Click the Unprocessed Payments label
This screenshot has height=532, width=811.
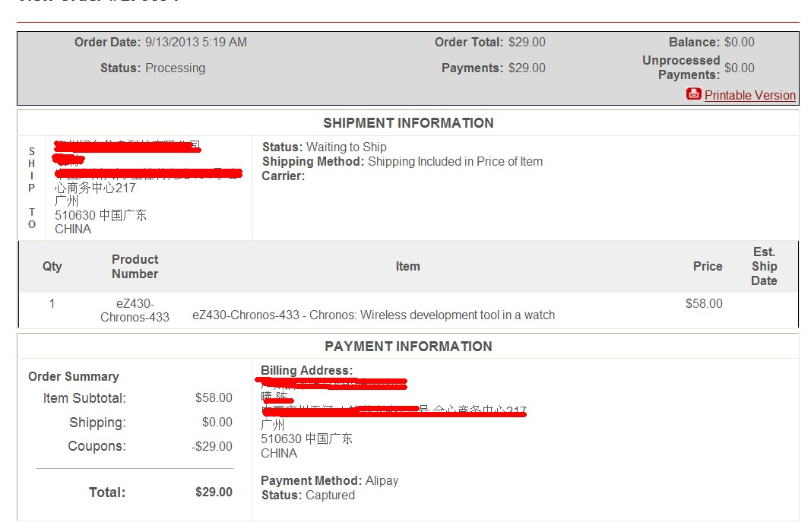[x=681, y=68]
